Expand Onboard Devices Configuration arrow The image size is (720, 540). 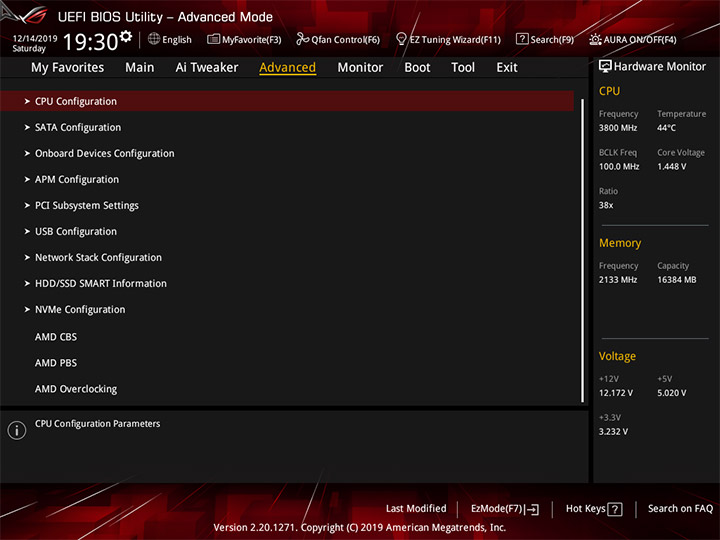click(x=27, y=153)
